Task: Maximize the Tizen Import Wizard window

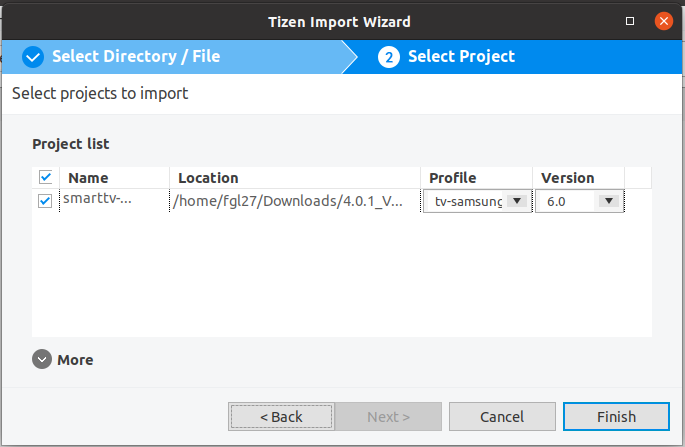Action: [x=630, y=21]
